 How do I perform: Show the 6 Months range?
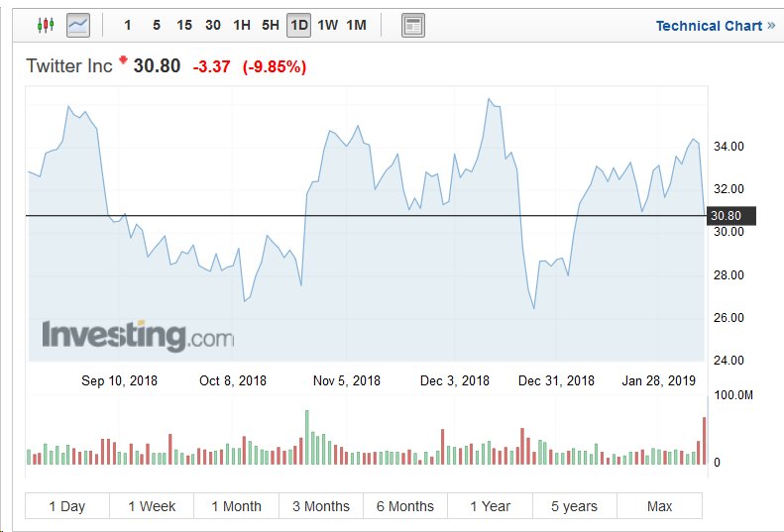[x=405, y=506]
